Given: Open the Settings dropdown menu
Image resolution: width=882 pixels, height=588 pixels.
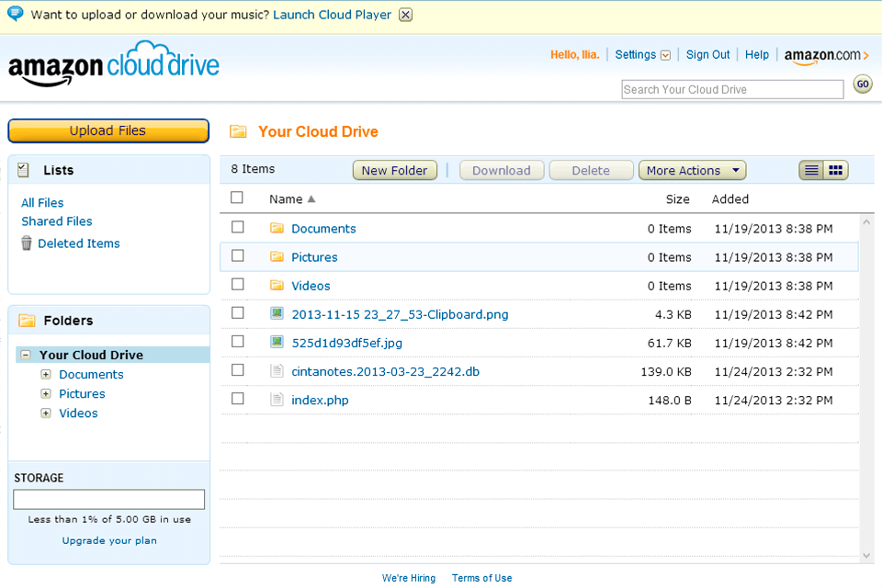Looking at the screenshot, I should tap(642, 54).
